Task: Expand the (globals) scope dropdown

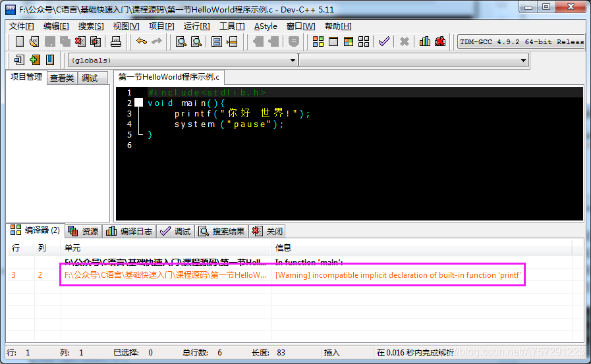Action: tap(293, 60)
